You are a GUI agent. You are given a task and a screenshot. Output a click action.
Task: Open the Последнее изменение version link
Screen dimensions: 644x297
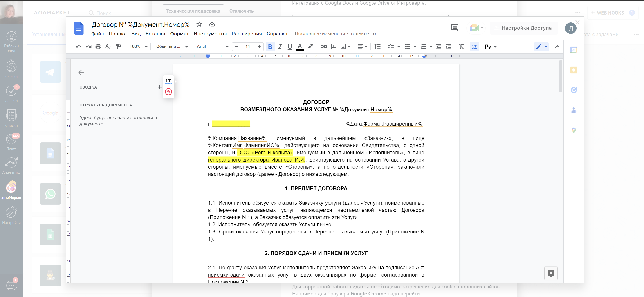click(x=335, y=34)
